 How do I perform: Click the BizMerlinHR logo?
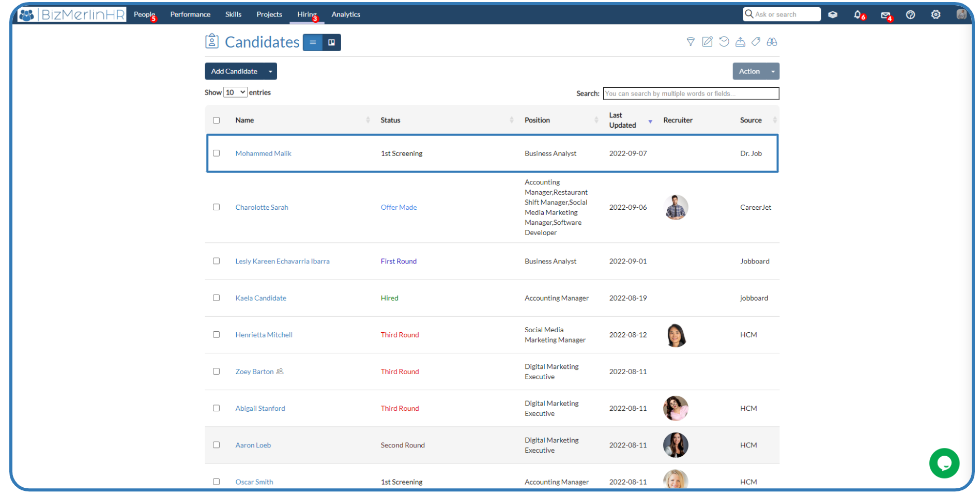tap(72, 14)
